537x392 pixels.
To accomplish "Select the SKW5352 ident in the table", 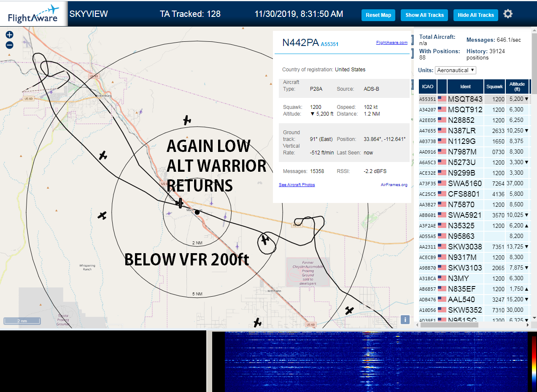I will pyautogui.click(x=465, y=310).
